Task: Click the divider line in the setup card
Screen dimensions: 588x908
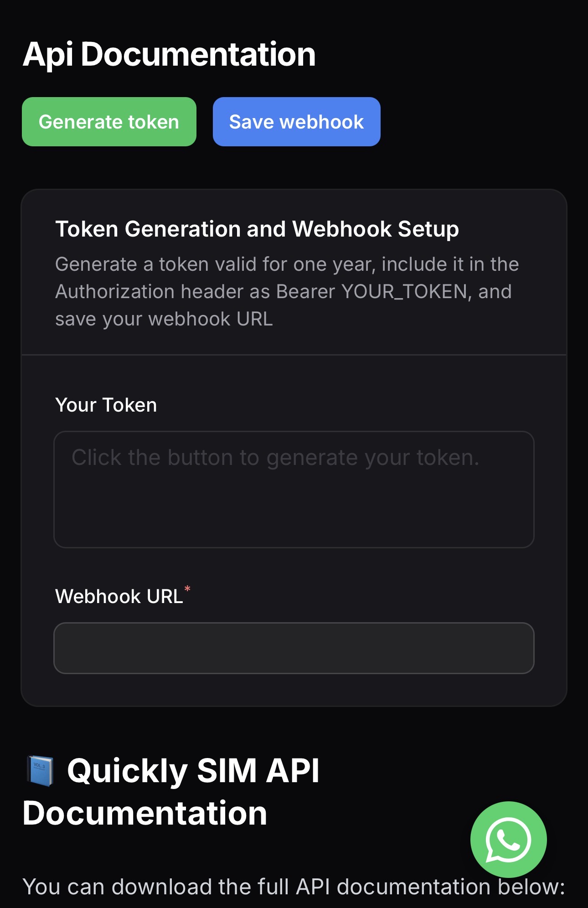Action: [x=294, y=355]
